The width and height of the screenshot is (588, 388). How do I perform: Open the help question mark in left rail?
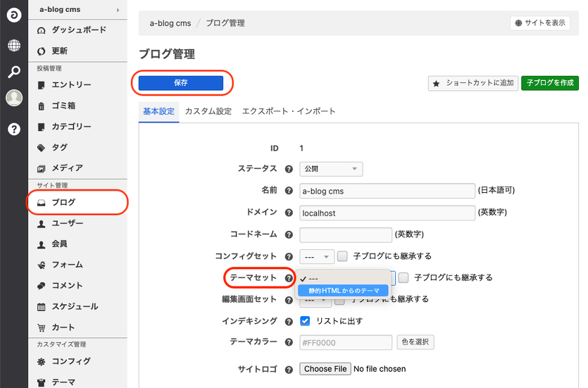pos(14,129)
